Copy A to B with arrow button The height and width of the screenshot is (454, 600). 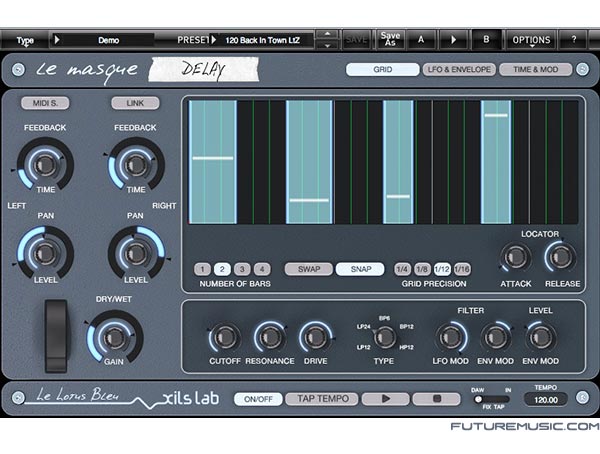(x=453, y=39)
